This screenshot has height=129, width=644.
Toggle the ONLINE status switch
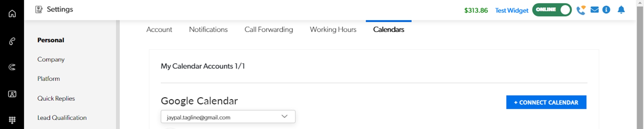coord(552,10)
